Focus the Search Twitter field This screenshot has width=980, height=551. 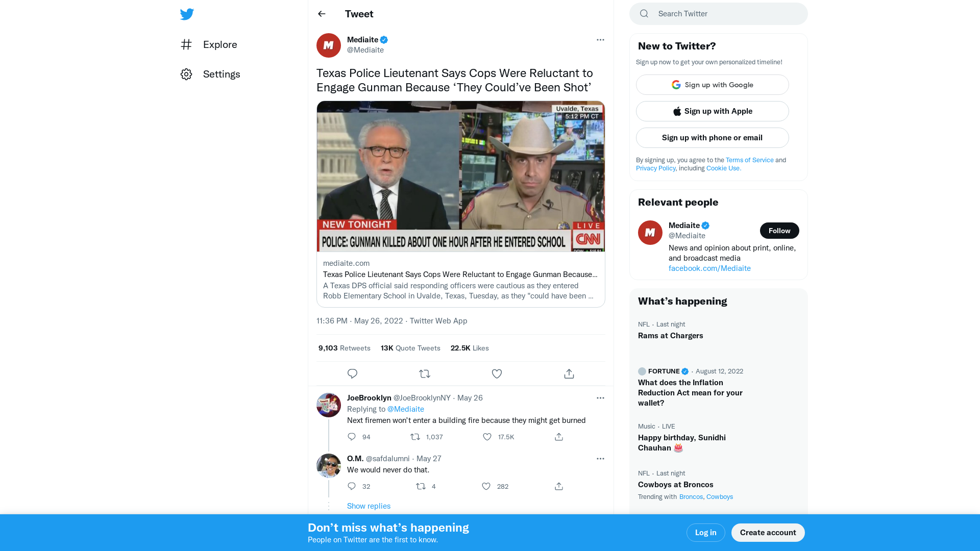tap(719, 14)
